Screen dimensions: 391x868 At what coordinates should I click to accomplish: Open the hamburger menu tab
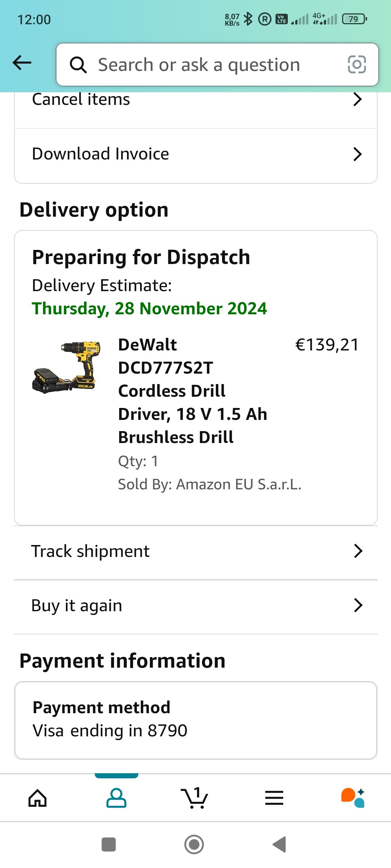[274, 798]
